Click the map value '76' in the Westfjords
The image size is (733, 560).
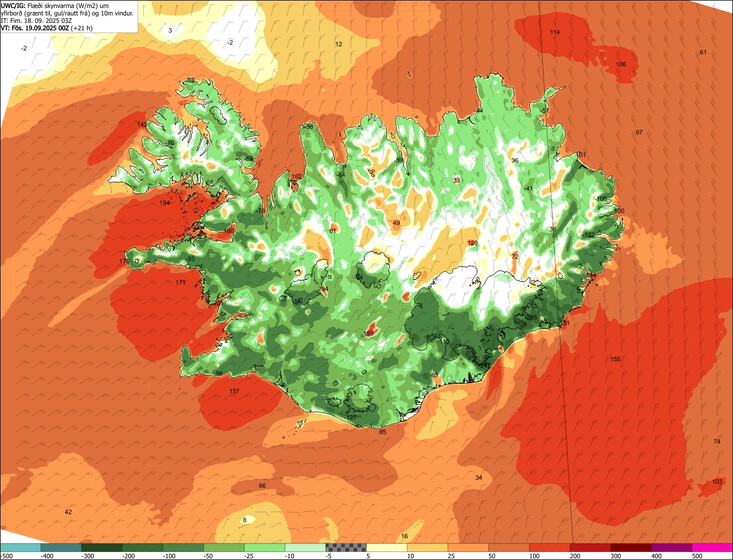pyautogui.click(x=171, y=143)
